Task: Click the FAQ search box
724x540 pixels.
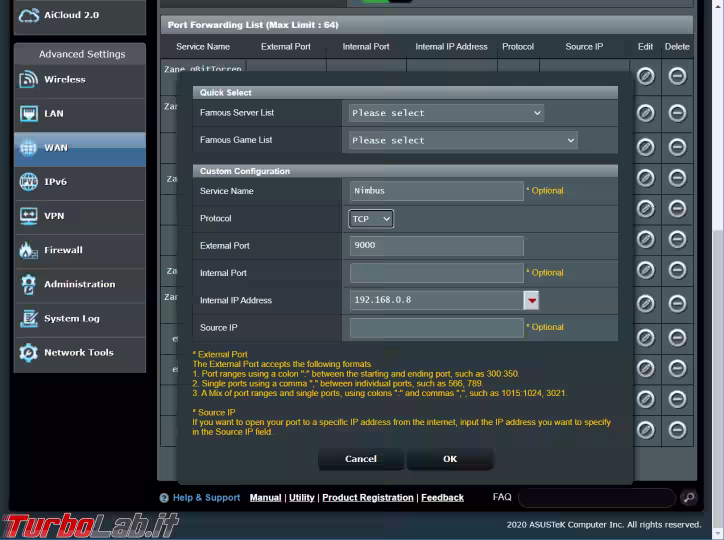Action: click(597, 498)
